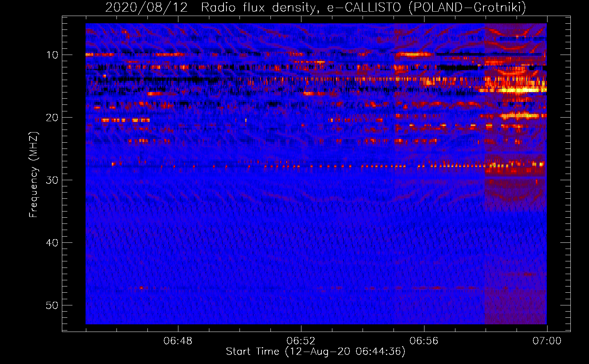This screenshot has height=364, width=589.
Task: Click the 10 MHz frequency tick label
Action: [x=52, y=55]
